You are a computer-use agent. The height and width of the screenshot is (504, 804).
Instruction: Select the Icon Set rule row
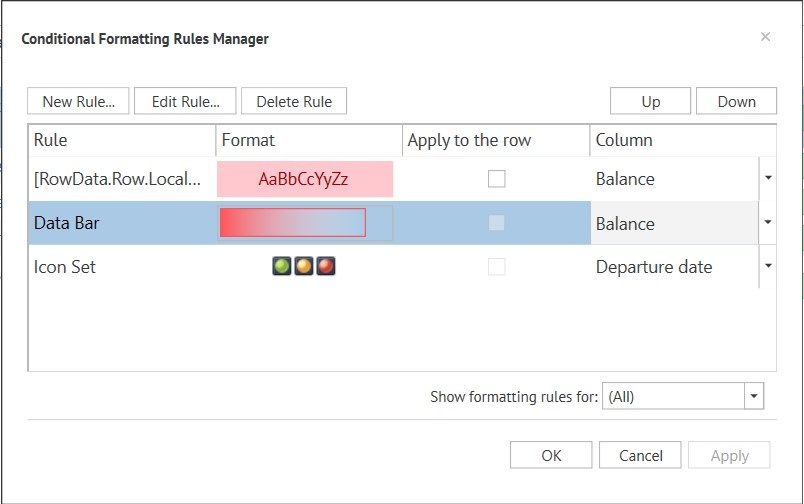[x=120, y=267]
